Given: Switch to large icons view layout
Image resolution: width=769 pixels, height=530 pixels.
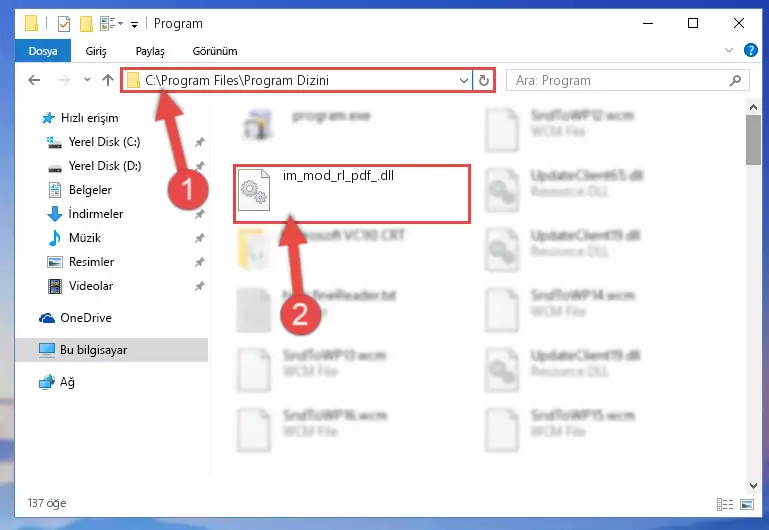Looking at the screenshot, I should pos(747,504).
